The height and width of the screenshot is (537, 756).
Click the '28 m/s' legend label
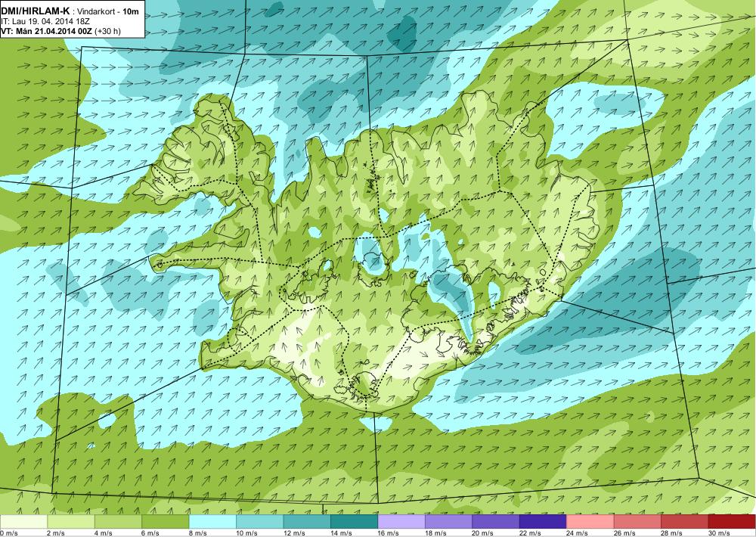point(672,533)
